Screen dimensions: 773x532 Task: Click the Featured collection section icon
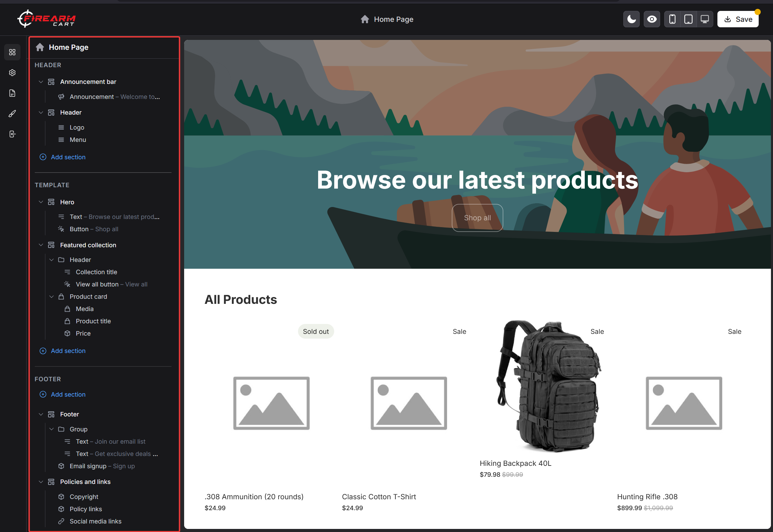(x=51, y=245)
